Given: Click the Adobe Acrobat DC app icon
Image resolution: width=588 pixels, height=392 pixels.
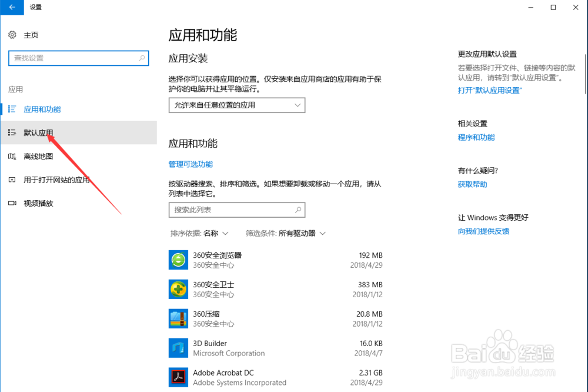Looking at the screenshot, I should (178, 377).
